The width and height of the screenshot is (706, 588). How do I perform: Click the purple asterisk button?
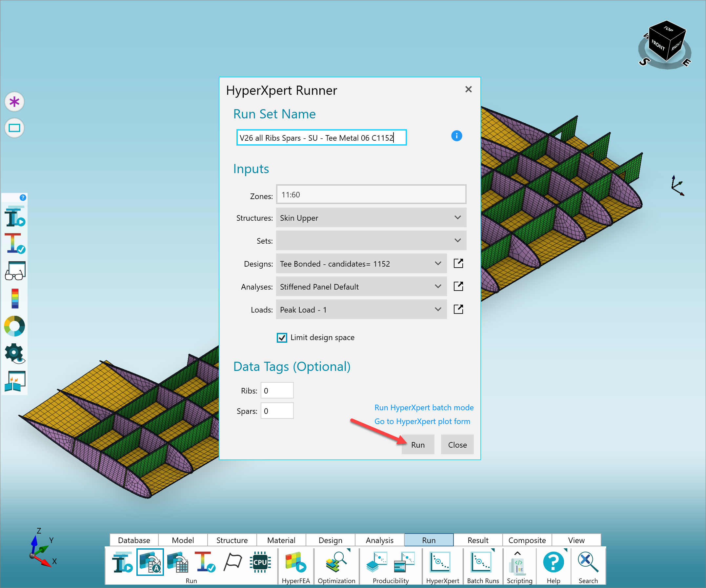(x=14, y=102)
